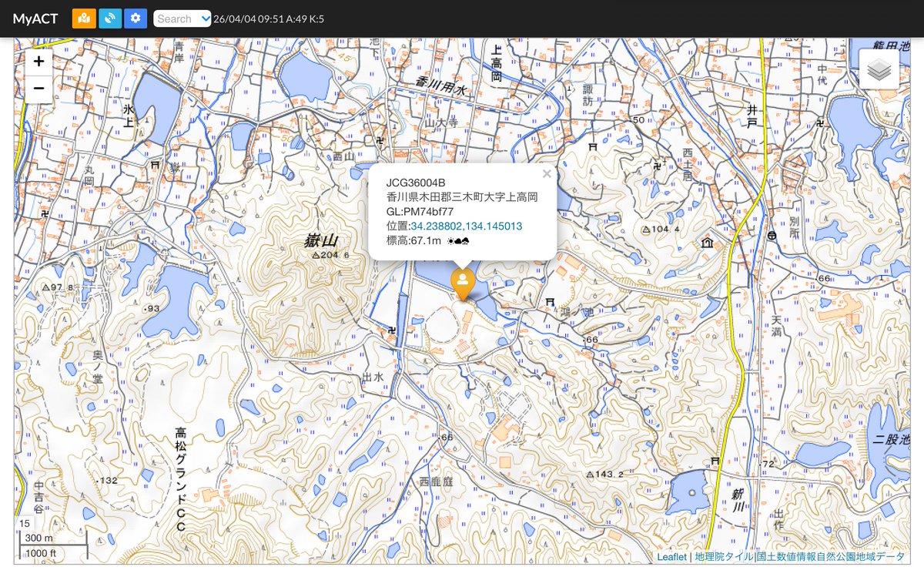Open the map display icon in the toolbar
This screenshot has height=577, width=924.
point(84,18)
